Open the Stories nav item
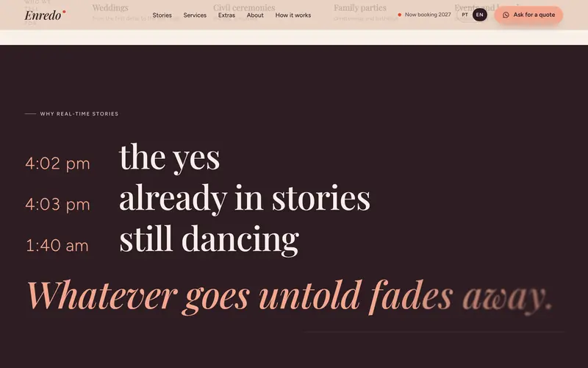The image size is (588, 368). (x=162, y=15)
